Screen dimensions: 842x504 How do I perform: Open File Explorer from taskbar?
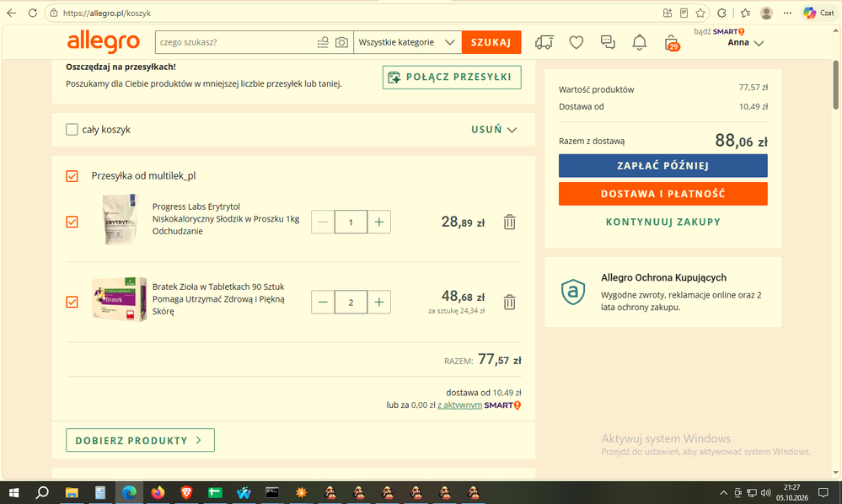(72, 492)
